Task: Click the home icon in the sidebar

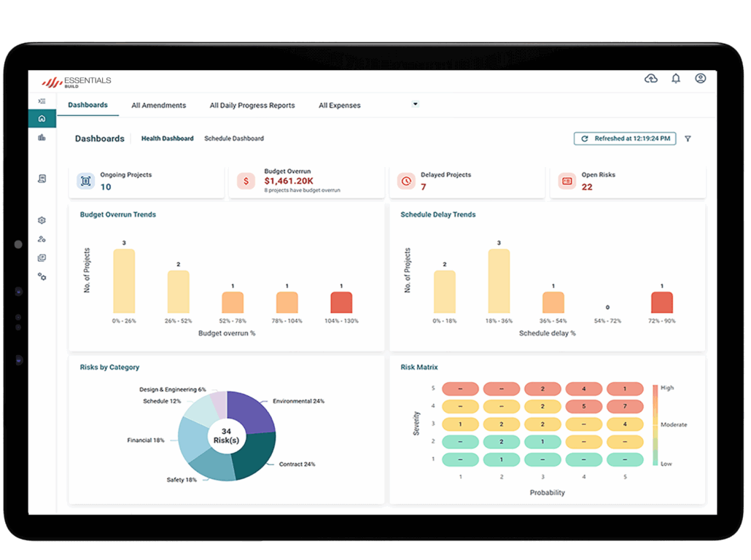Action: (42, 118)
